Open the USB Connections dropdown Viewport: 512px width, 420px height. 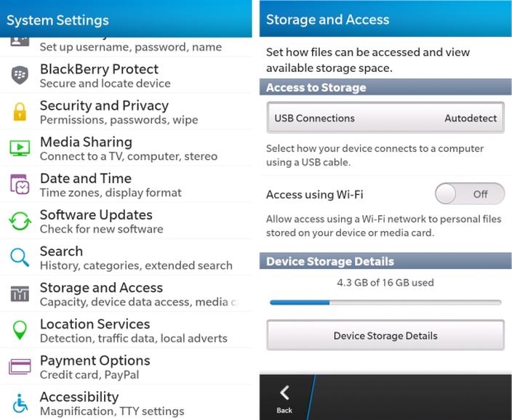(385, 118)
